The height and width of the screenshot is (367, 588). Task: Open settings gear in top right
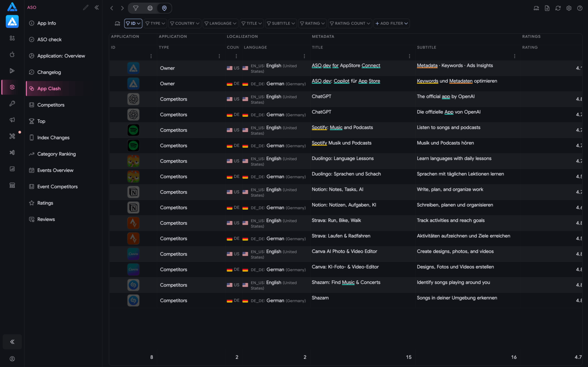click(x=569, y=8)
